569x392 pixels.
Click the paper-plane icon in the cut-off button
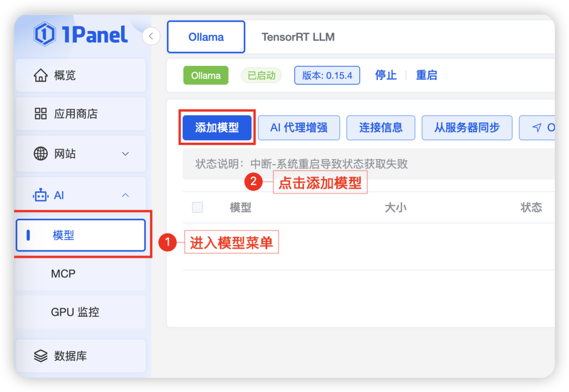click(x=537, y=128)
